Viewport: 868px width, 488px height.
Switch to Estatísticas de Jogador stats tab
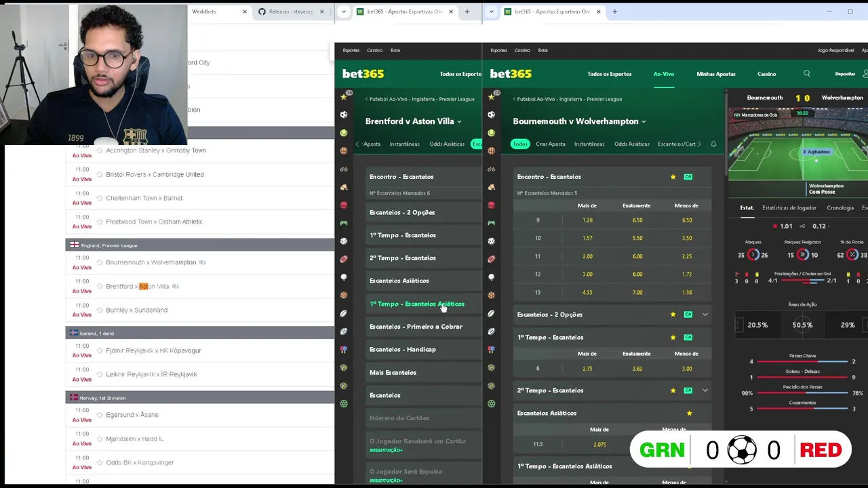pyautogui.click(x=789, y=208)
